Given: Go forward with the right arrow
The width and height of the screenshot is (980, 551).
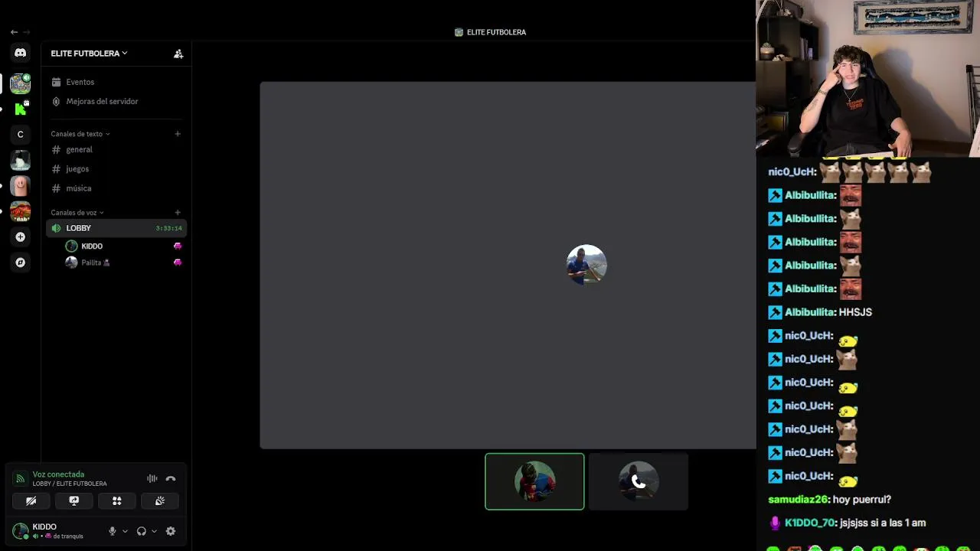Looking at the screenshot, I should pos(27,32).
